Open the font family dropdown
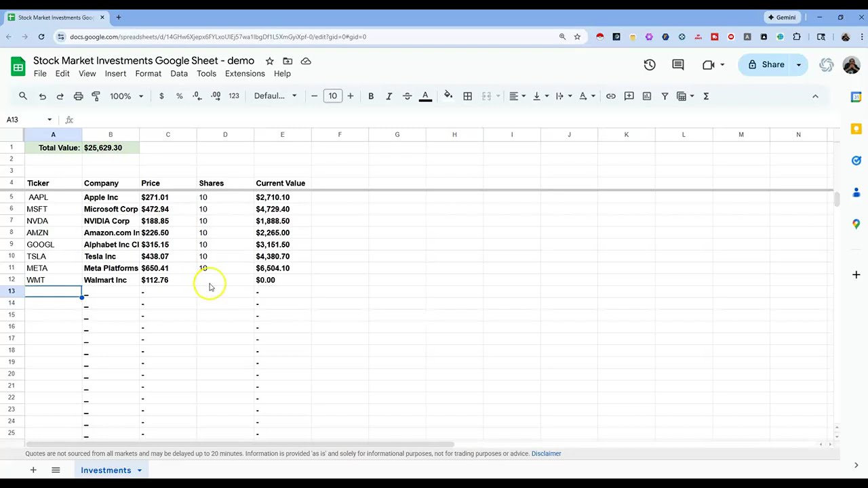868x488 pixels. pyautogui.click(x=275, y=96)
